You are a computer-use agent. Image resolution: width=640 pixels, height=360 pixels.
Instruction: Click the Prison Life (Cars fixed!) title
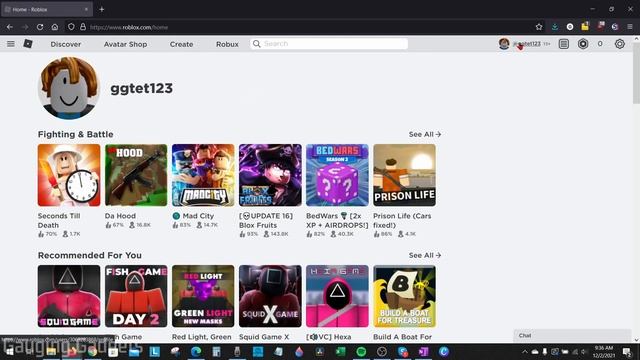coord(402,220)
